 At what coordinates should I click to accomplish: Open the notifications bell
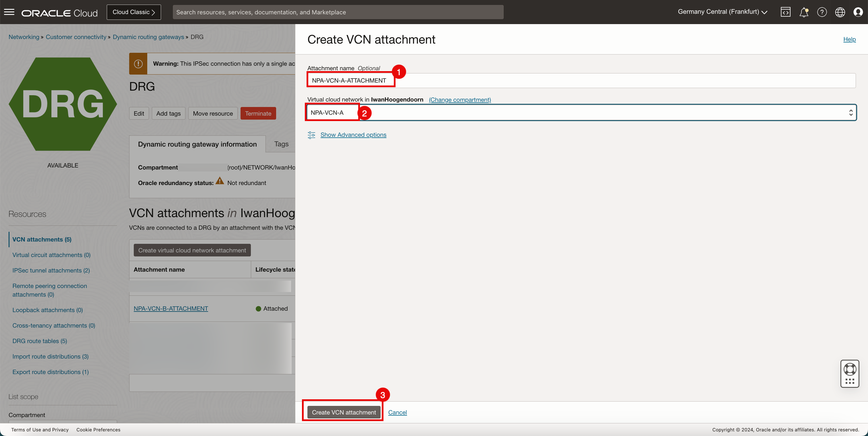pyautogui.click(x=804, y=12)
